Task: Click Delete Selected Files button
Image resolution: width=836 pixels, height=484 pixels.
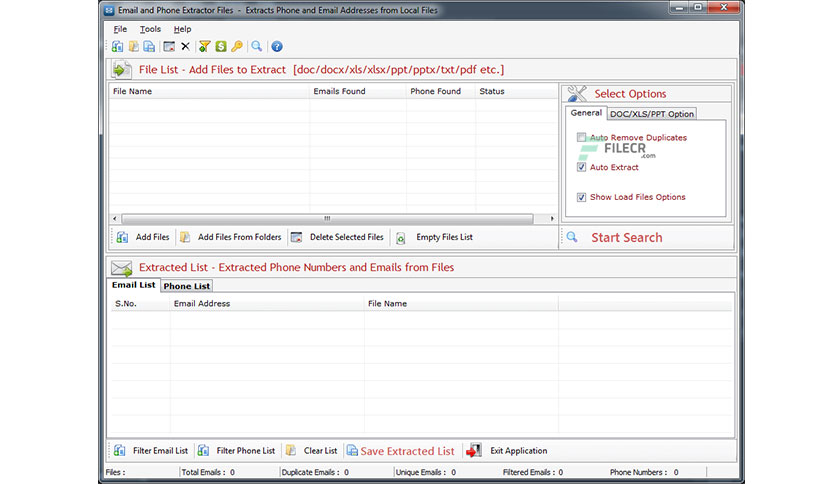Action: tap(337, 237)
